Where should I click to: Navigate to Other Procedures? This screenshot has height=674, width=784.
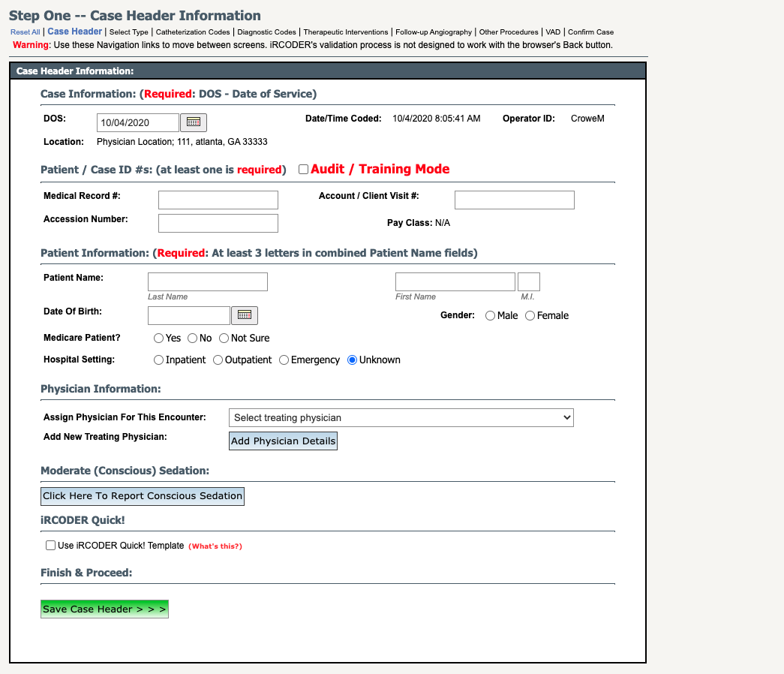tap(509, 32)
